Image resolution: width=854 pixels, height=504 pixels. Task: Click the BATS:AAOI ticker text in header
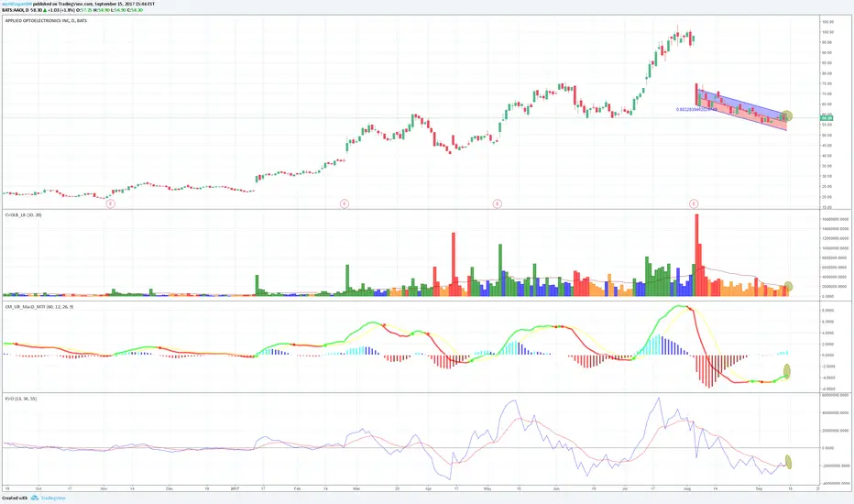(x=13, y=10)
